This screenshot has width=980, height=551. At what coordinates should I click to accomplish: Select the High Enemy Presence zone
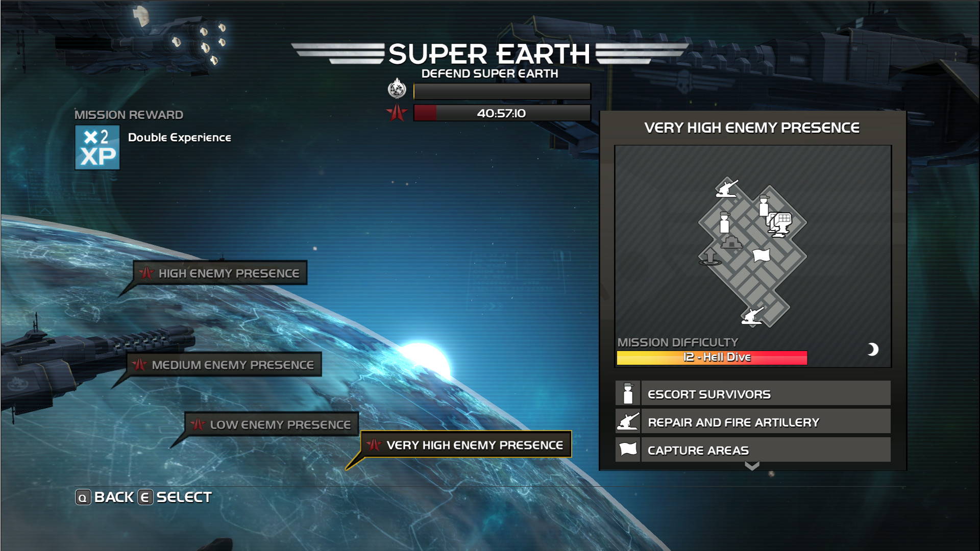tap(218, 272)
